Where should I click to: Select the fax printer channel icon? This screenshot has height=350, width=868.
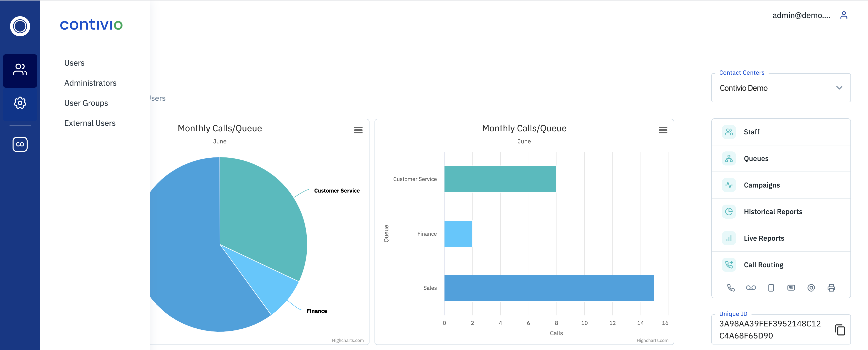tap(831, 288)
